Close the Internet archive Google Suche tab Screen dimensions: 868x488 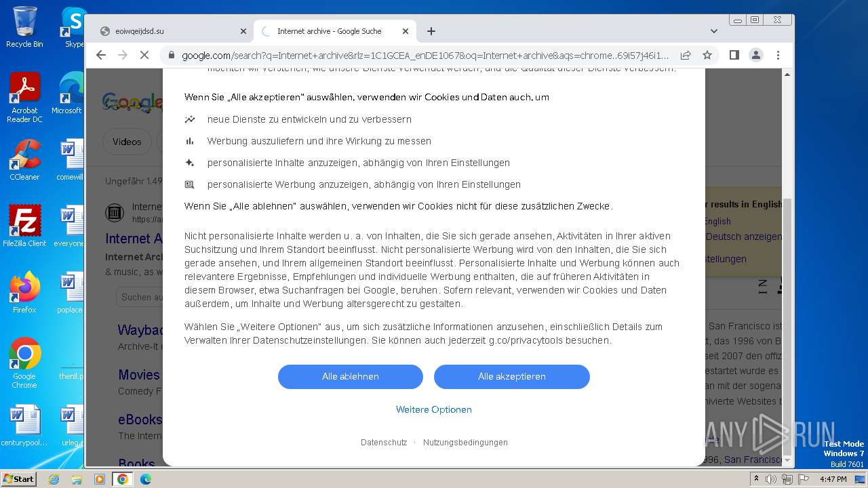pyautogui.click(x=406, y=31)
